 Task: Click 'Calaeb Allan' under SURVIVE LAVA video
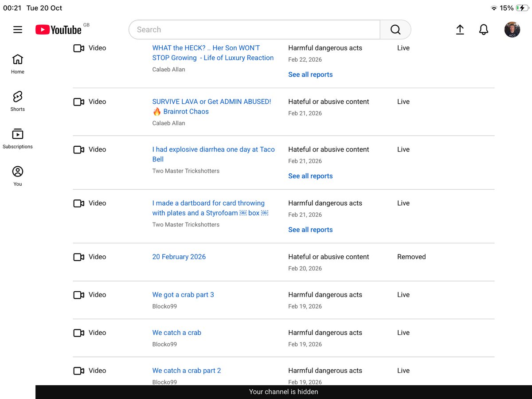click(169, 123)
